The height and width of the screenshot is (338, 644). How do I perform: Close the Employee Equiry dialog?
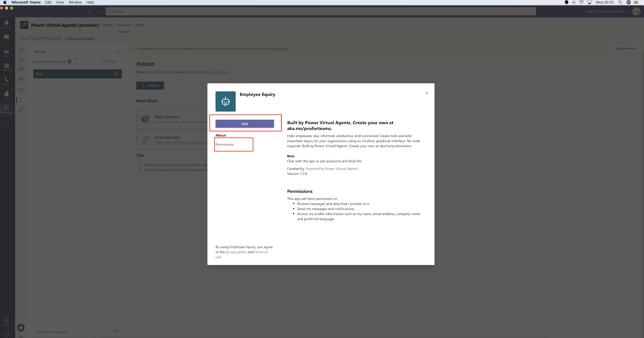(x=427, y=93)
